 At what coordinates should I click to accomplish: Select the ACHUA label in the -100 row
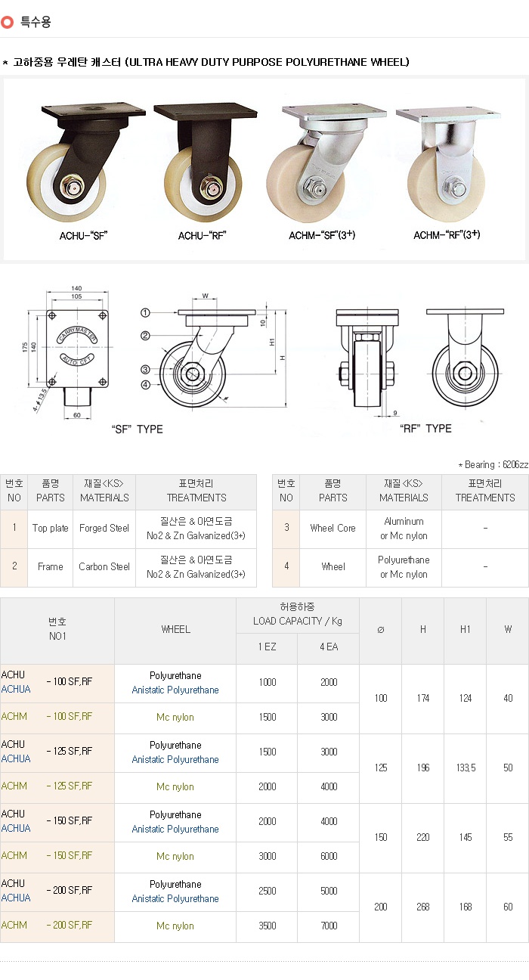click(x=16, y=690)
